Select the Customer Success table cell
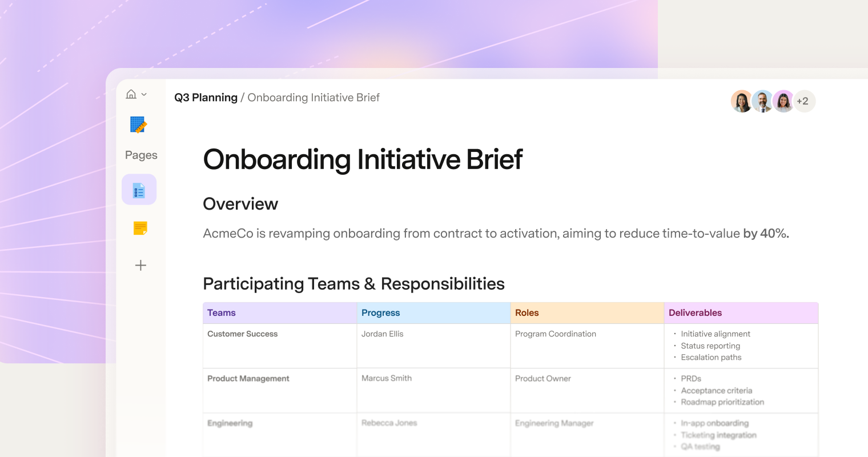 [x=280, y=346]
